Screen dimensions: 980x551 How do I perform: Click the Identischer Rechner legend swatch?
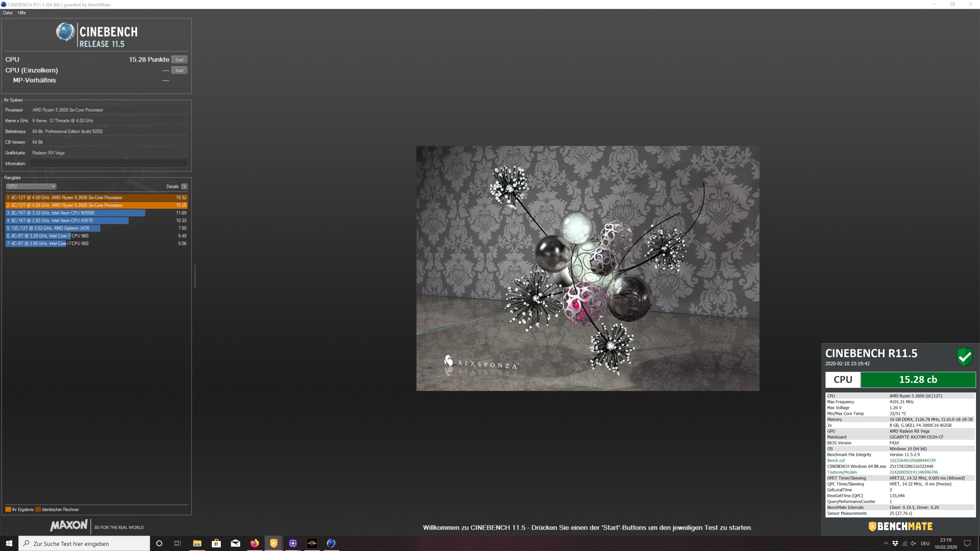38,510
